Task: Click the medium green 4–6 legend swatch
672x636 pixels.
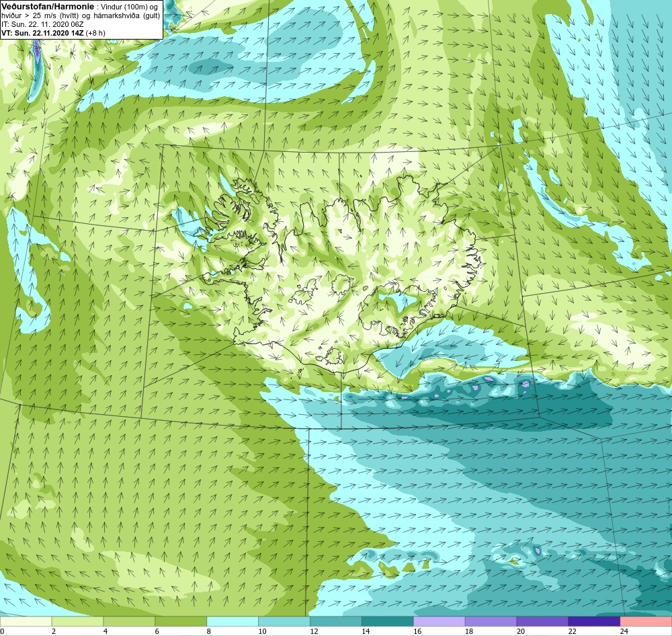Action: 129,621
